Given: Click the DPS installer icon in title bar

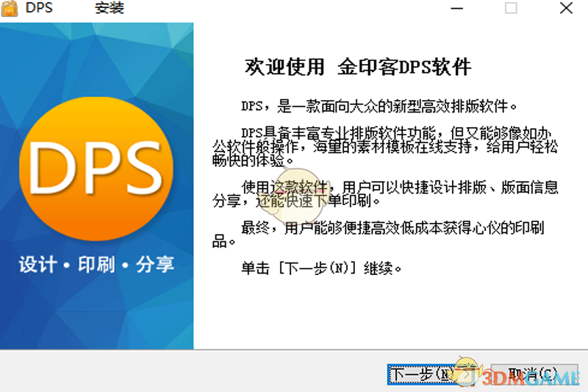Looking at the screenshot, I should click(x=10, y=8).
